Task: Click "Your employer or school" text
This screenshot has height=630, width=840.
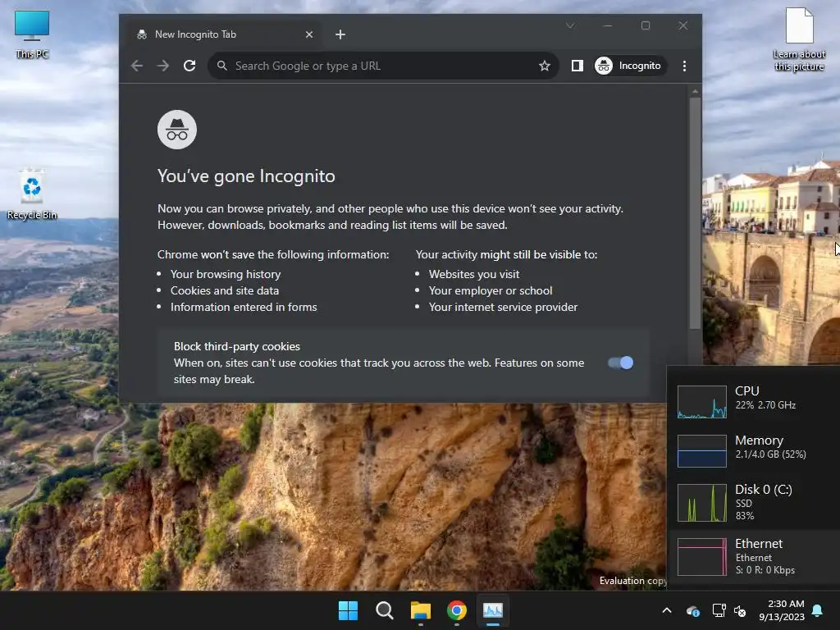Action: (491, 291)
